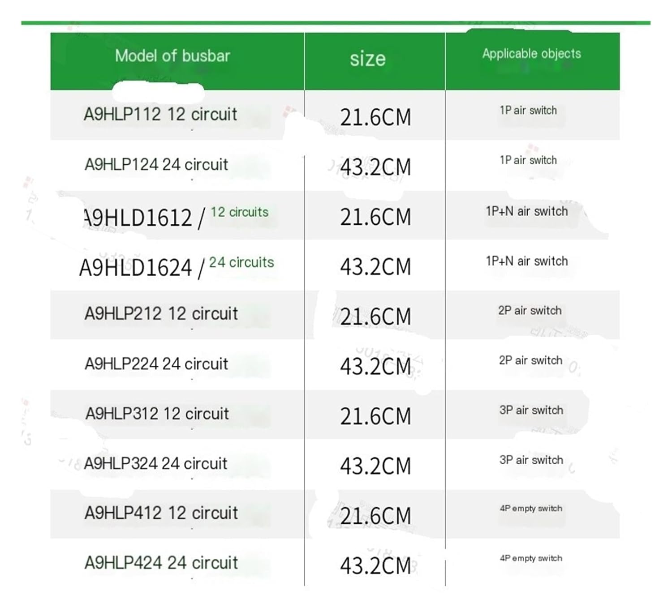The height and width of the screenshot is (616, 672).
Task: Pick the A9HLP412 12 circuit model
Action: click(161, 513)
